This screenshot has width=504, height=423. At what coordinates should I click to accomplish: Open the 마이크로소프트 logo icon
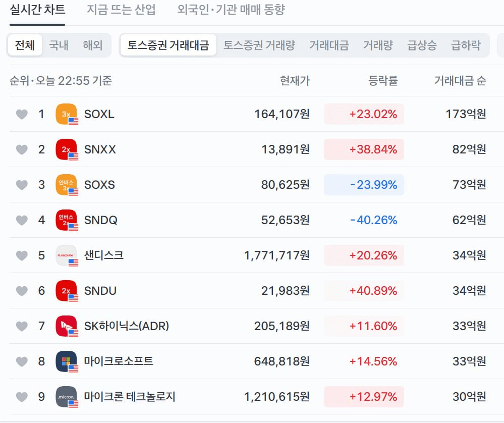tap(67, 361)
